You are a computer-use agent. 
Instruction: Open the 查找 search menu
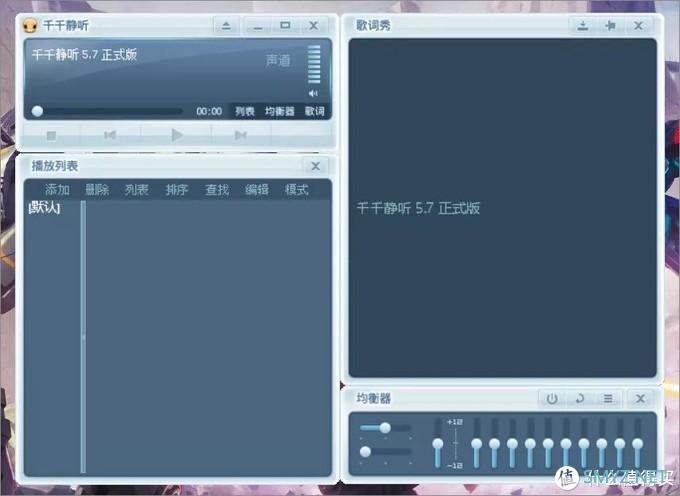(217, 190)
